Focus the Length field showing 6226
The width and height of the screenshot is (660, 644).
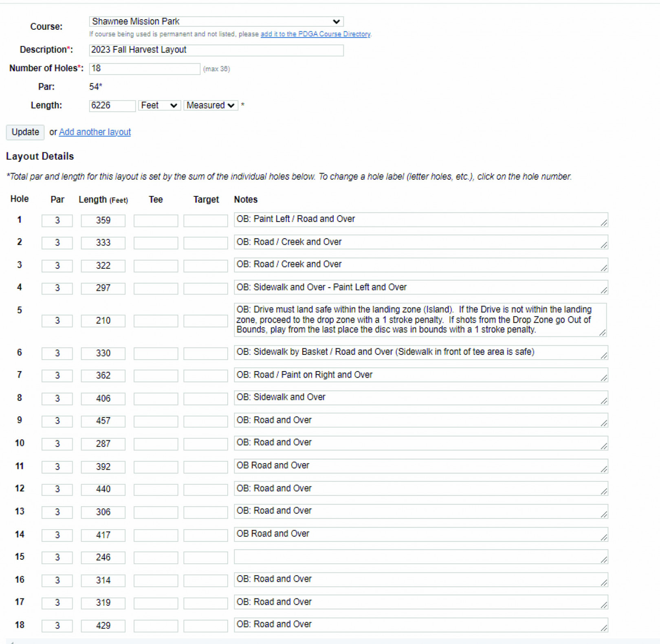pos(112,106)
